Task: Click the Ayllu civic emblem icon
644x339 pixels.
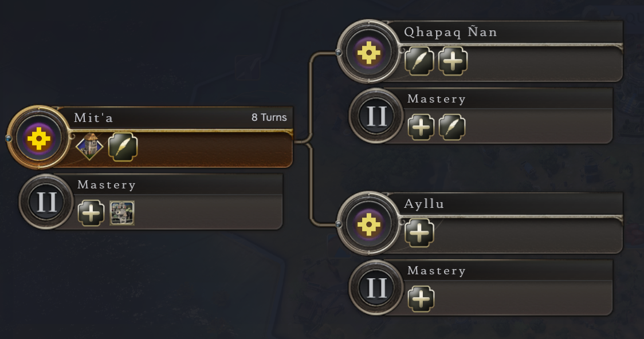Action: (x=369, y=225)
